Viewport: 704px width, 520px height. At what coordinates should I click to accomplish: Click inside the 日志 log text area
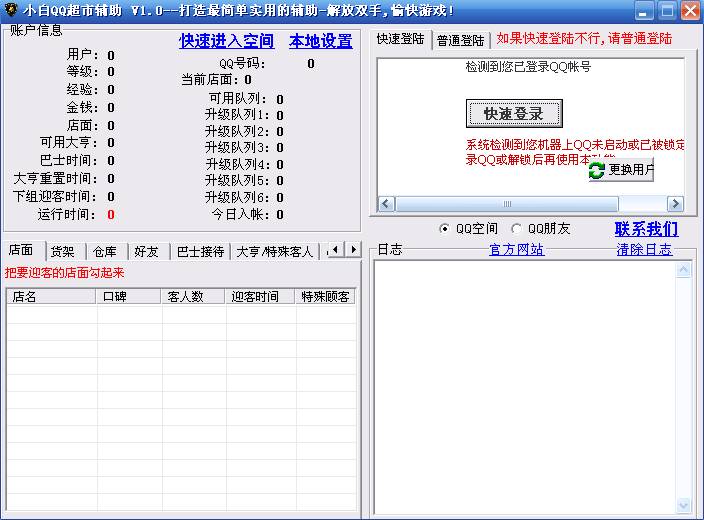click(525, 388)
